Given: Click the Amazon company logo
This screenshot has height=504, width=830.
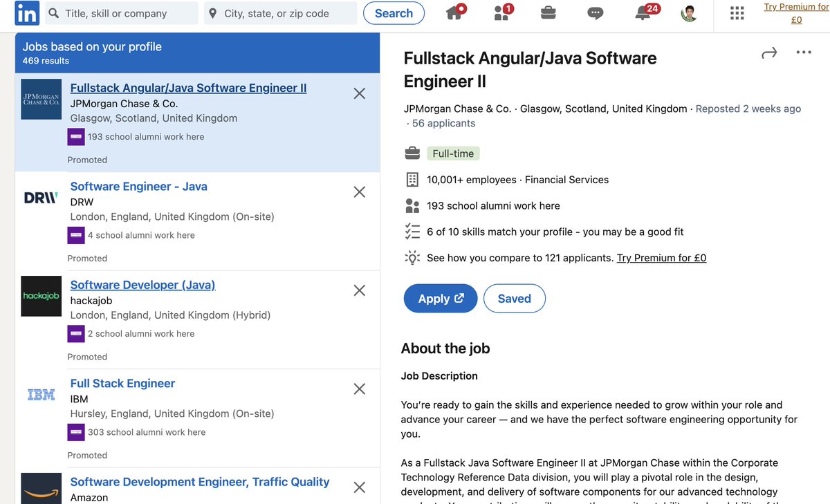Looking at the screenshot, I should tap(41, 488).
